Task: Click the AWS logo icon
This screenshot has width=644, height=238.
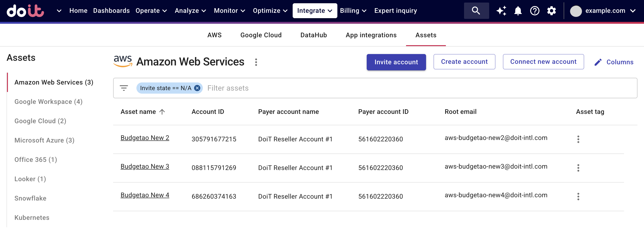Action: click(123, 61)
